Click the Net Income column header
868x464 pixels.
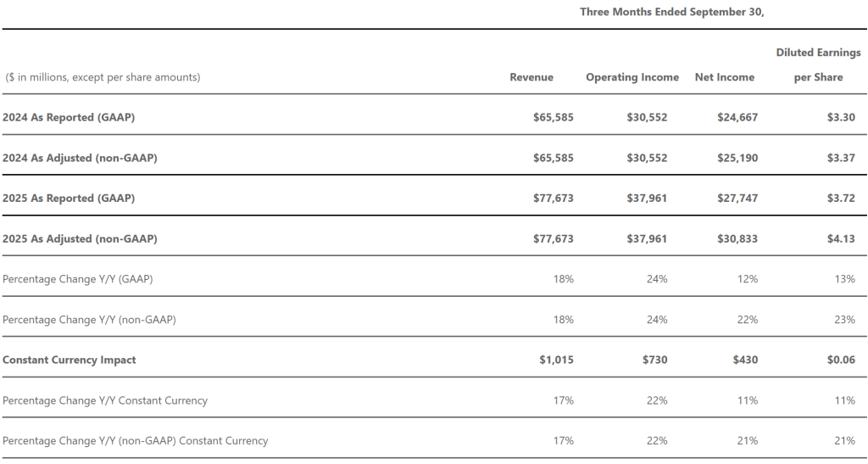725,77
